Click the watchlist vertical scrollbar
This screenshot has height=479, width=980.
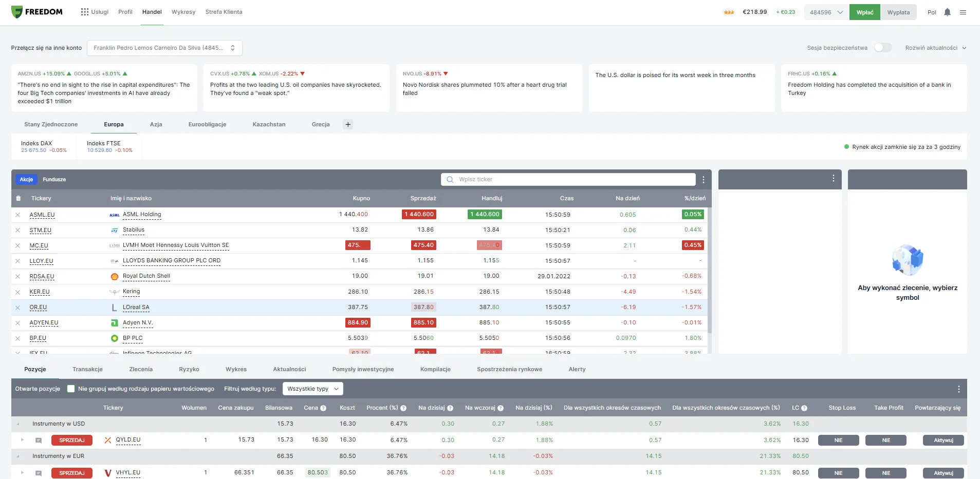tap(710, 270)
